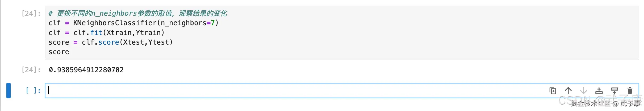Click the [24]: input prompt of the code cell
Image resolution: width=644 pixels, height=111 pixels.
tap(31, 13)
